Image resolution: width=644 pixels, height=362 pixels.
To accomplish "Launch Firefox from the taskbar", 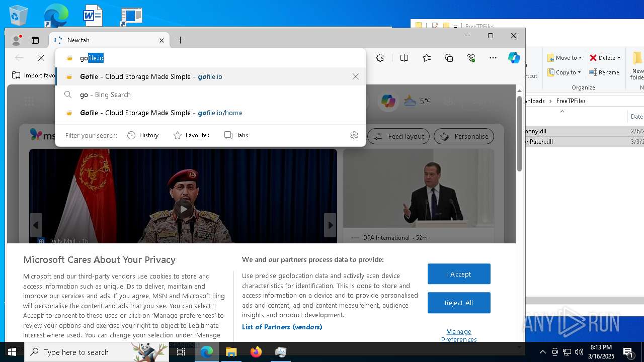I will coord(256,352).
